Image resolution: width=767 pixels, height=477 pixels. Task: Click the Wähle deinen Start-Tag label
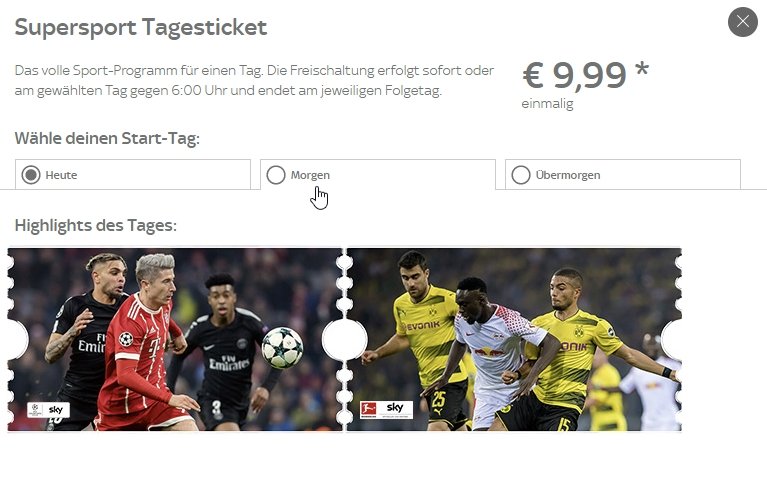[x=107, y=138]
